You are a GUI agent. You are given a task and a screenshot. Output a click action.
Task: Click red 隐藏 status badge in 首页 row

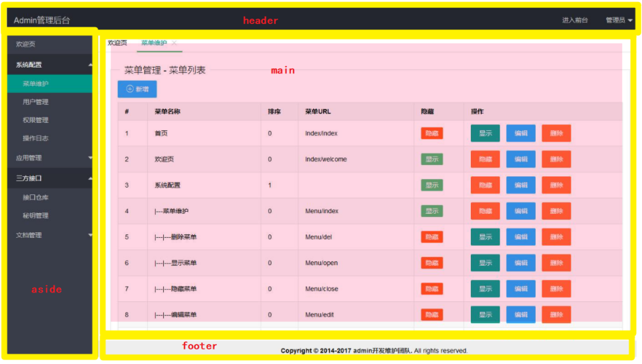point(432,134)
